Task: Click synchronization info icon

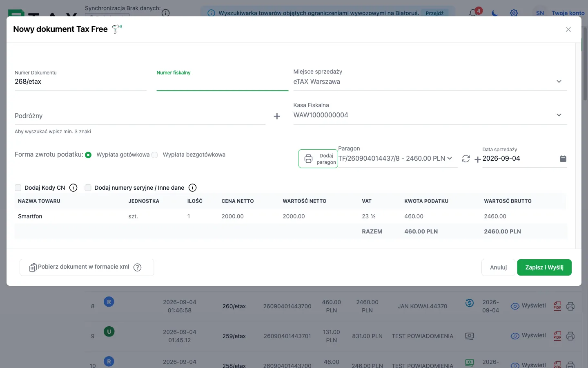Action: point(165,13)
